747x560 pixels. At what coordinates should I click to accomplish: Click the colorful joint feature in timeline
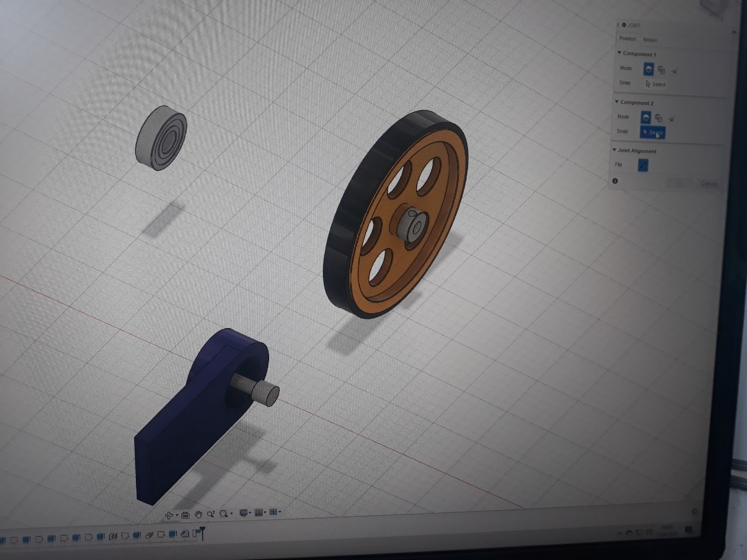coord(113,536)
